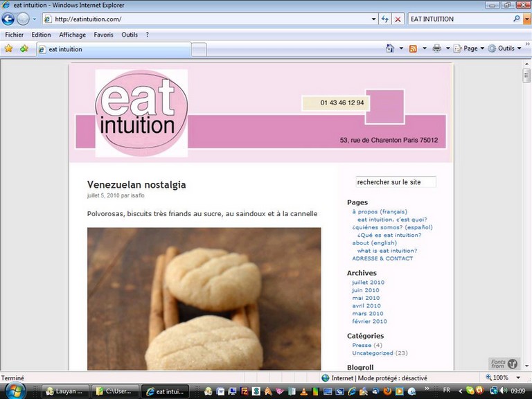Open a new blank tab button
532x399 pixels.
tap(199, 50)
